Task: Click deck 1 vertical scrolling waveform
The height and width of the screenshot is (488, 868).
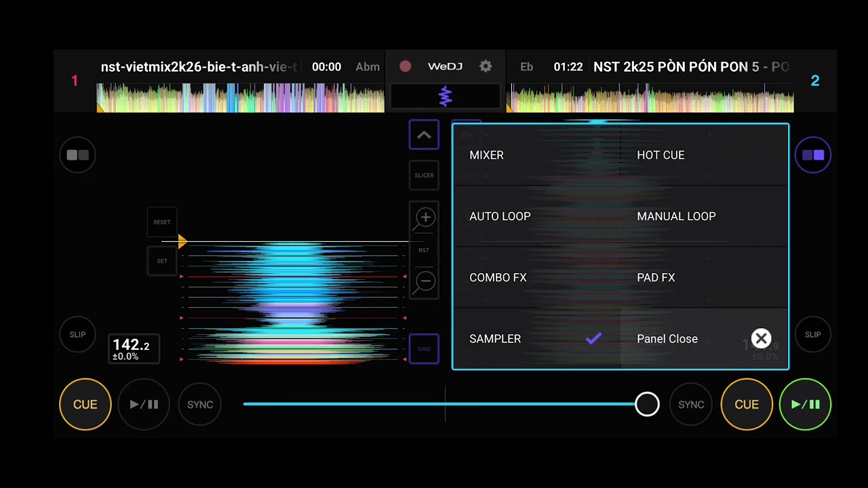Action: coord(293,304)
